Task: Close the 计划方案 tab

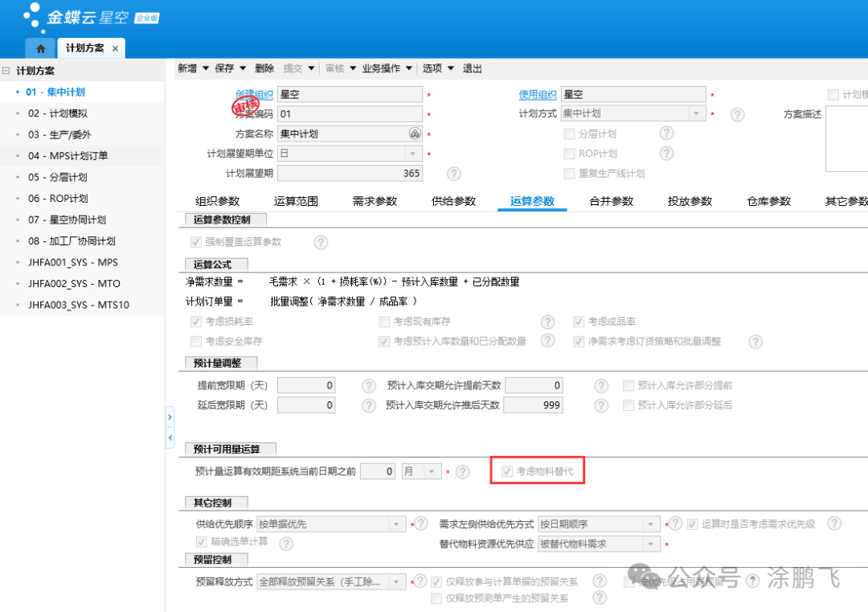Action: point(115,48)
